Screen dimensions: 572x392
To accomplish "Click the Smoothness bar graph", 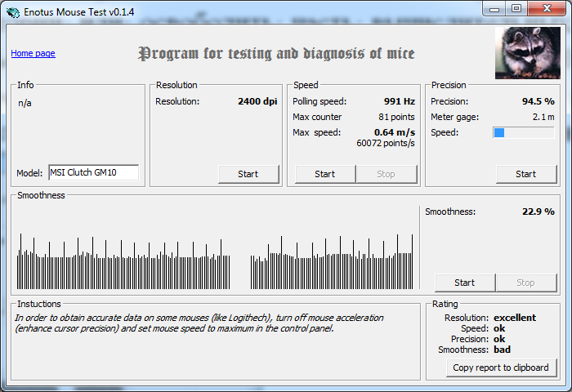I will click(x=215, y=261).
